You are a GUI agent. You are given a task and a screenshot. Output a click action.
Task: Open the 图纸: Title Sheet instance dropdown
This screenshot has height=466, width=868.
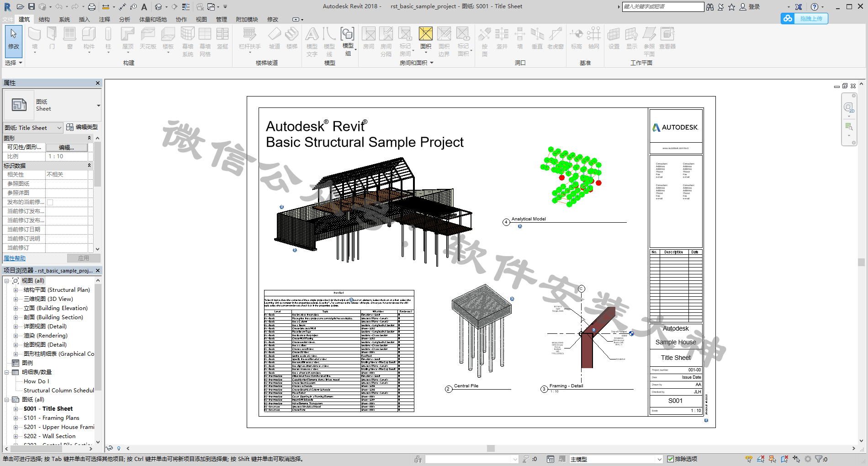59,128
